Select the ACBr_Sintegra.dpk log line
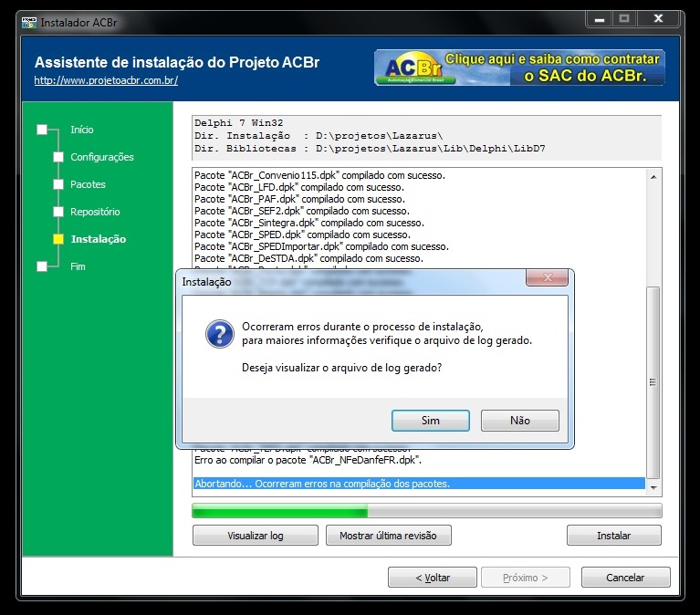Image resolution: width=700 pixels, height=615 pixels. 308,223
